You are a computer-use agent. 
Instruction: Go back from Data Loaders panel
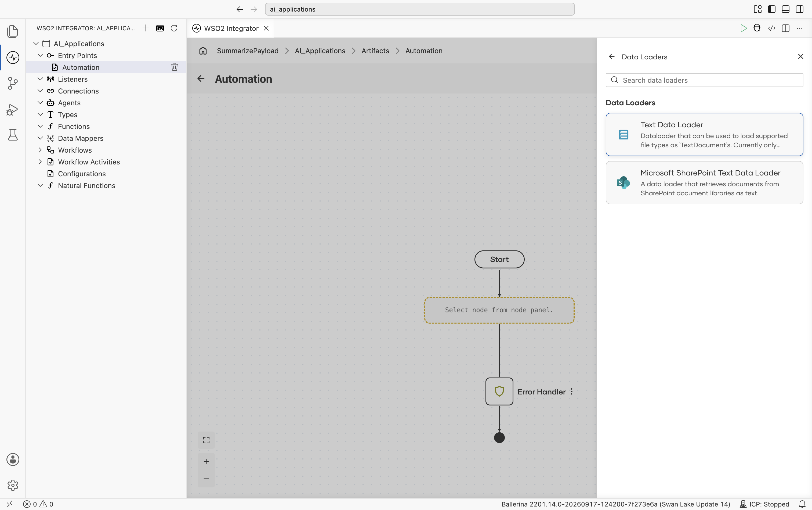click(x=612, y=56)
